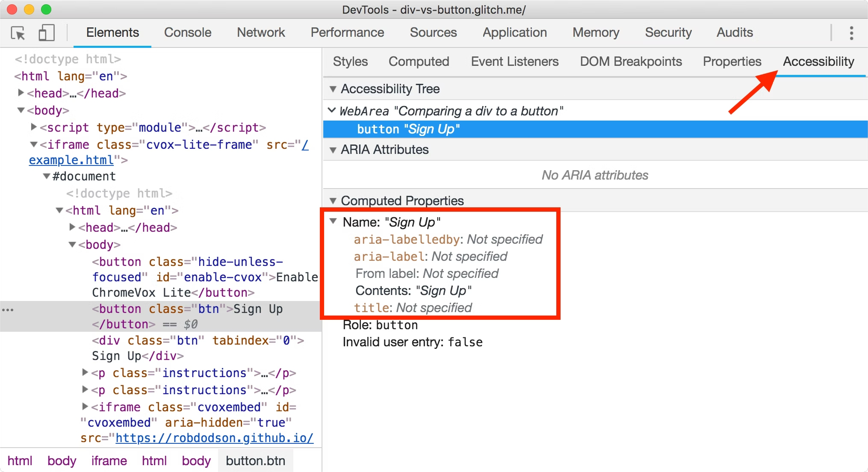Viewport: 868px width, 472px height.
Task: Open the Security panel tab
Action: (x=668, y=32)
